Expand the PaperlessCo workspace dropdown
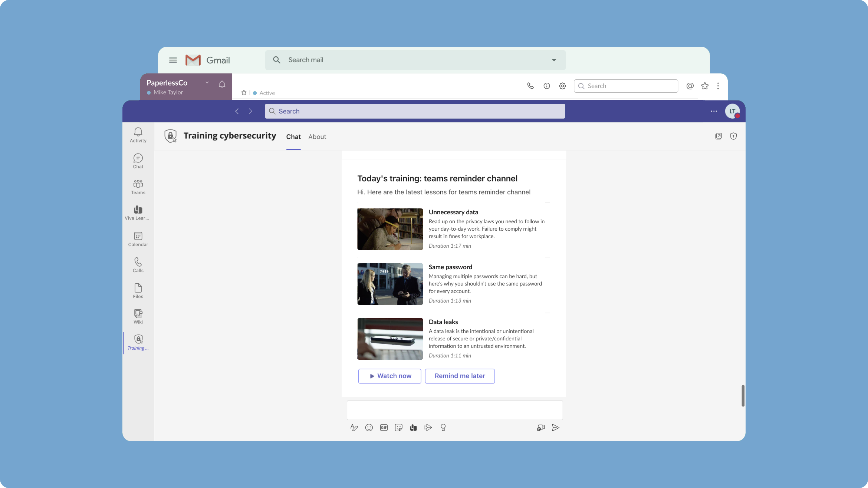Image resolution: width=868 pixels, height=488 pixels. pos(207,82)
